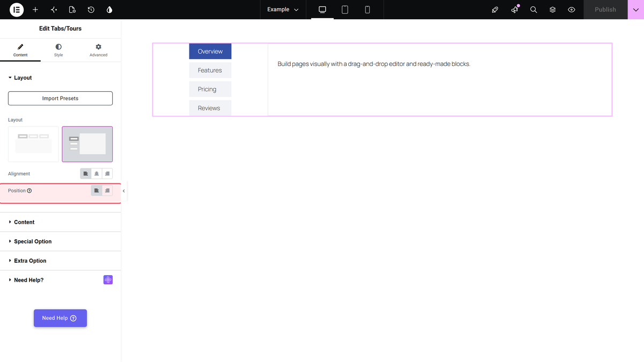The image size is (644, 362).
Task: Set Alignment to left
Action: click(x=86, y=174)
